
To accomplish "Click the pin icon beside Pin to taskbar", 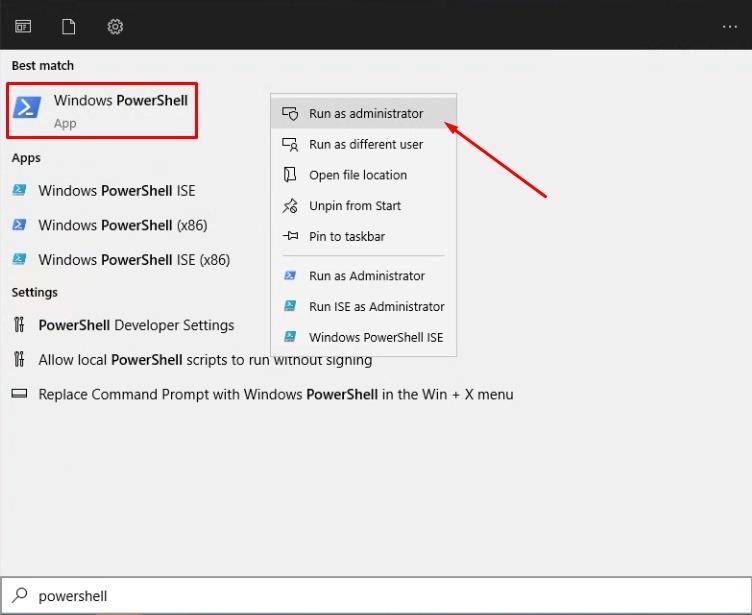I will click(290, 236).
